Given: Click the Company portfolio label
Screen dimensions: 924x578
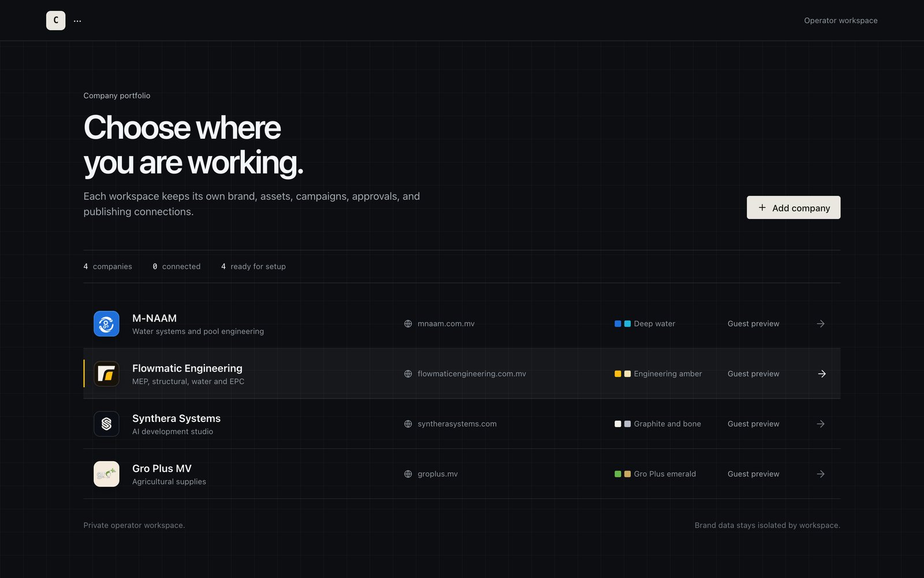Looking at the screenshot, I should tap(117, 95).
